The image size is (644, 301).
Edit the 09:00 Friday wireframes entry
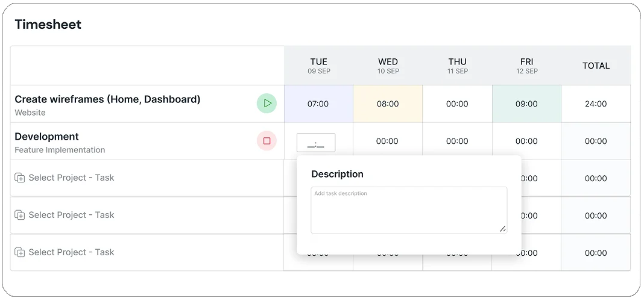coord(526,104)
